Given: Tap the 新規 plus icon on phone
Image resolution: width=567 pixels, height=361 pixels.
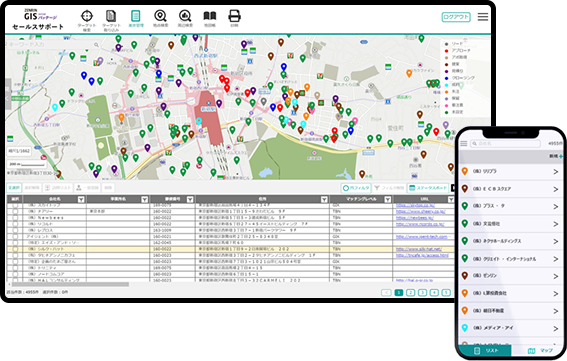Looking at the screenshot, I should pyautogui.click(x=560, y=156).
